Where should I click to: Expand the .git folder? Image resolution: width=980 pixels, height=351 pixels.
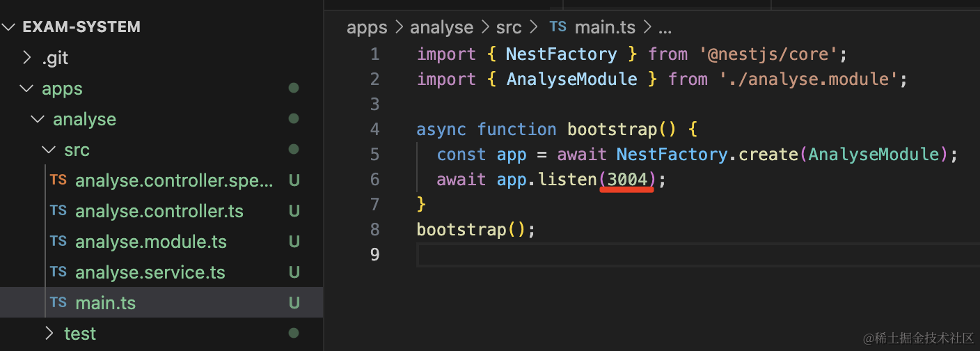pyautogui.click(x=28, y=58)
